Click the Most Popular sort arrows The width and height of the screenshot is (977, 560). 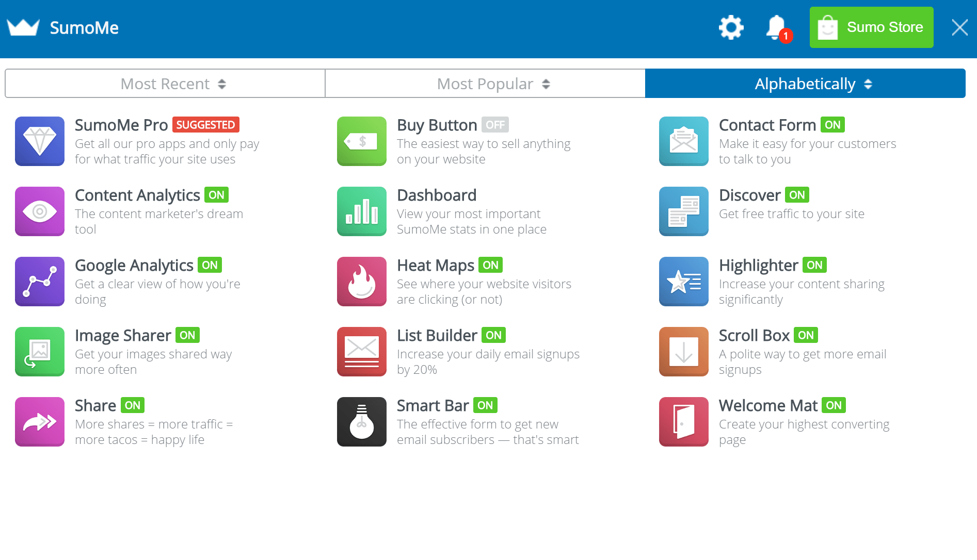pyautogui.click(x=546, y=84)
